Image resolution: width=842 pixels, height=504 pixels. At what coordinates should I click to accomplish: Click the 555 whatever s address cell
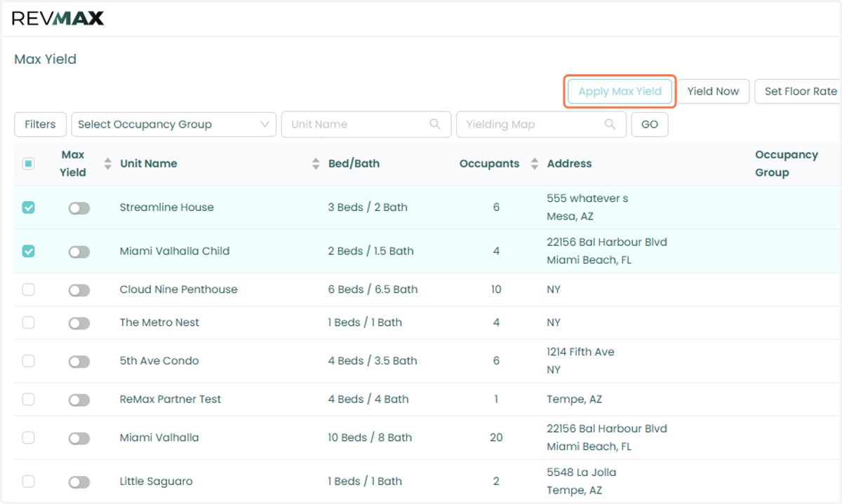[x=587, y=207]
